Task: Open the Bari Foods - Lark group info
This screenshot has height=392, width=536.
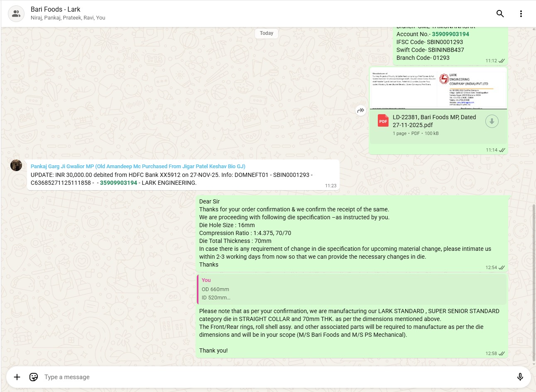Action: coord(56,9)
